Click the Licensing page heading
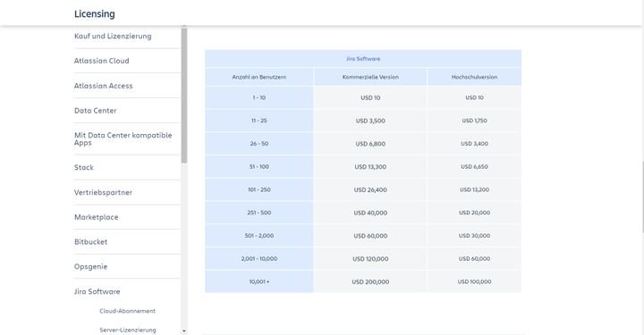This screenshot has width=644, height=335. click(x=95, y=13)
